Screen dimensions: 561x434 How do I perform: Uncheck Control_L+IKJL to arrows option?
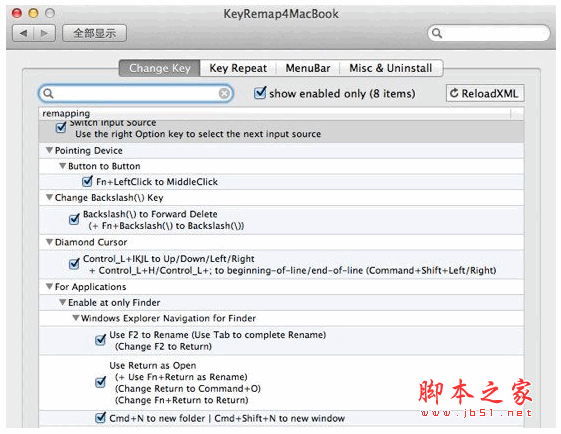click(74, 264)
